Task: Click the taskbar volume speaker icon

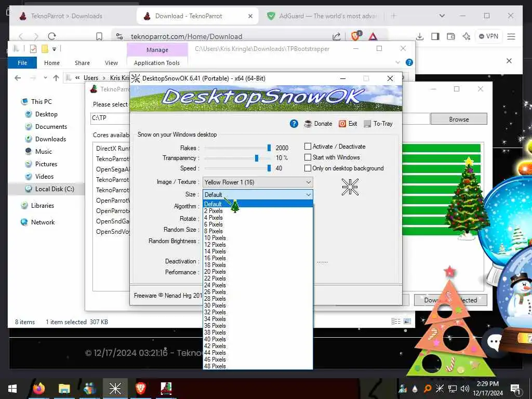Action: tap(464, 389)
